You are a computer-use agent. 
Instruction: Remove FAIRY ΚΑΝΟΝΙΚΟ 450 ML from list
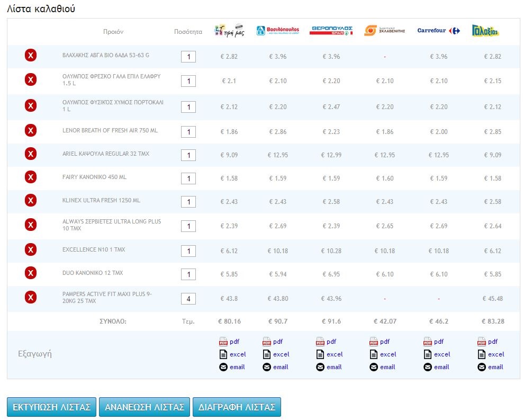pos(31,177)
